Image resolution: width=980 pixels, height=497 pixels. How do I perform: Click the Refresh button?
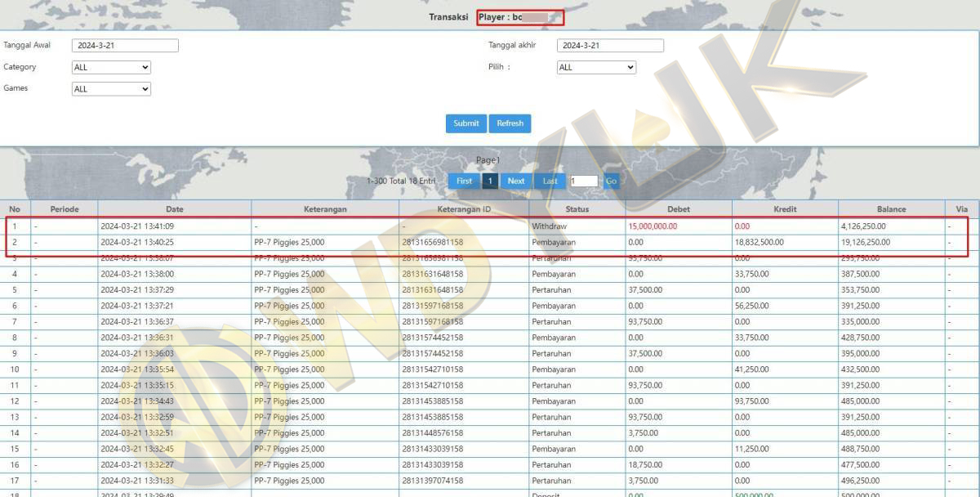pos(510,123)
